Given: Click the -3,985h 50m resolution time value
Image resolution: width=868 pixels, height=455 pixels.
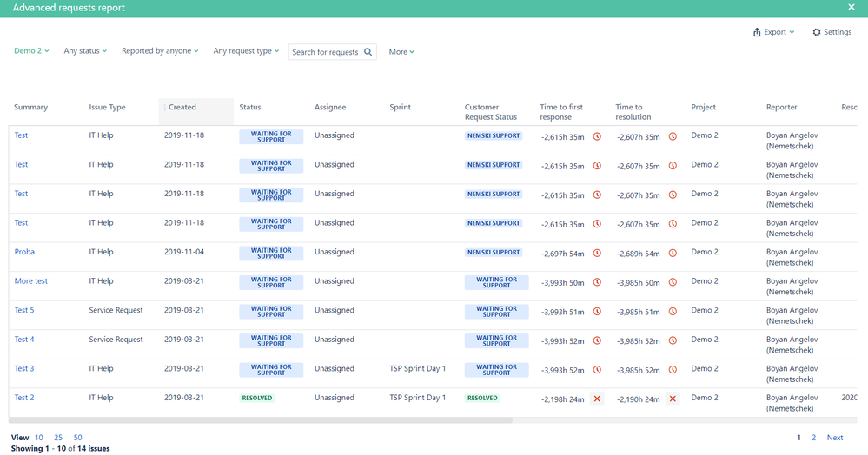Looking at the screenshot, I should click(x=639, y=283).
